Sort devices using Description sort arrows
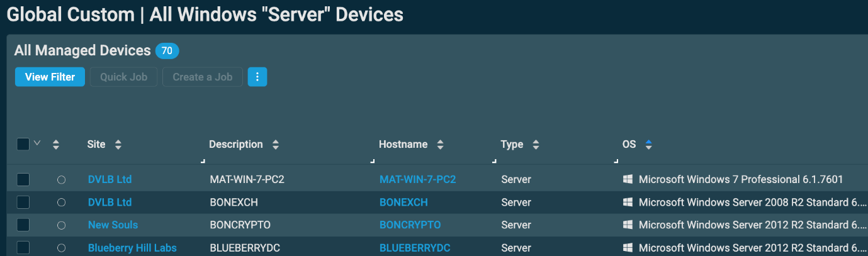This screenshot has width=868, height=256. point(275,145)
